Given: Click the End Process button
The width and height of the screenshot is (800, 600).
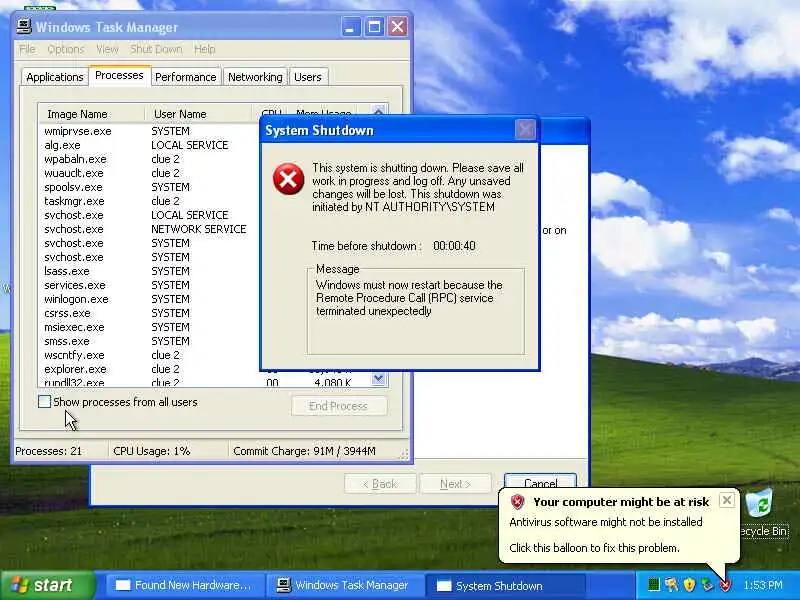Looking at the screenshot, I should coord(339,406).
